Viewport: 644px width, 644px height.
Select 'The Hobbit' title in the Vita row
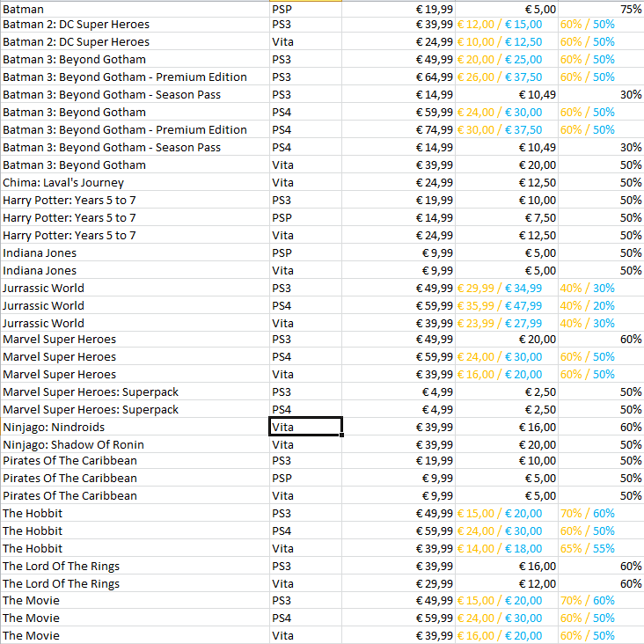pyautogui.click(x=135, y=548)
